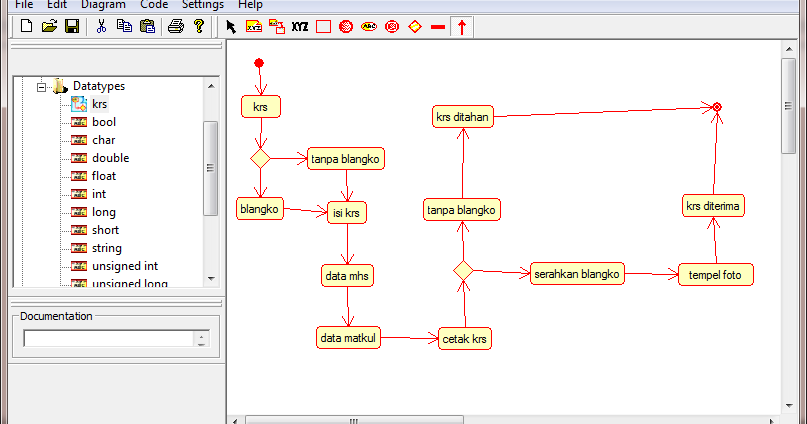Click the canvas vertical scrollbar thumb
The width and height of the screenshot is (807, 424).
tap(788, 105)
